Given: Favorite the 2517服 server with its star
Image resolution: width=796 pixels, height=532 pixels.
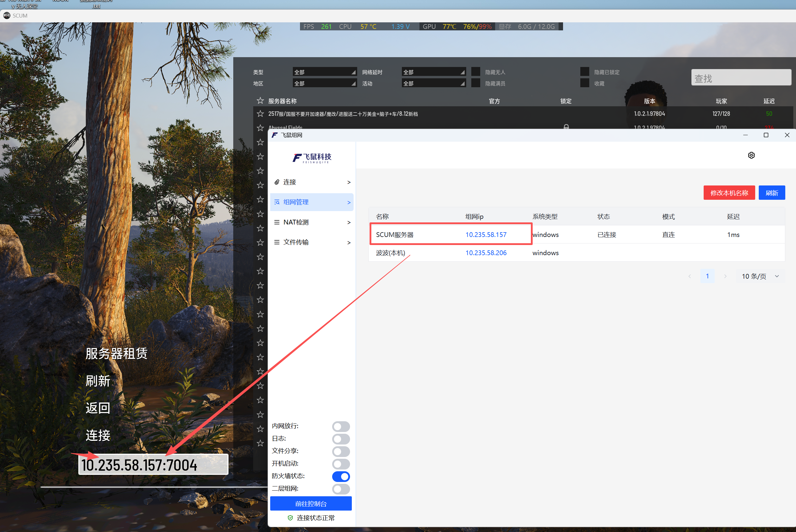Looking at the screenshot, I should coord(260,114).
